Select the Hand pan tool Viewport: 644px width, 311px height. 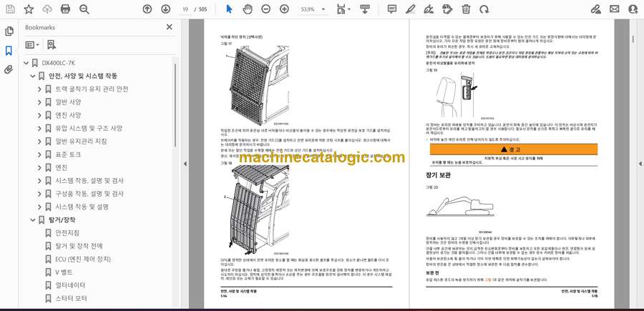247,9
